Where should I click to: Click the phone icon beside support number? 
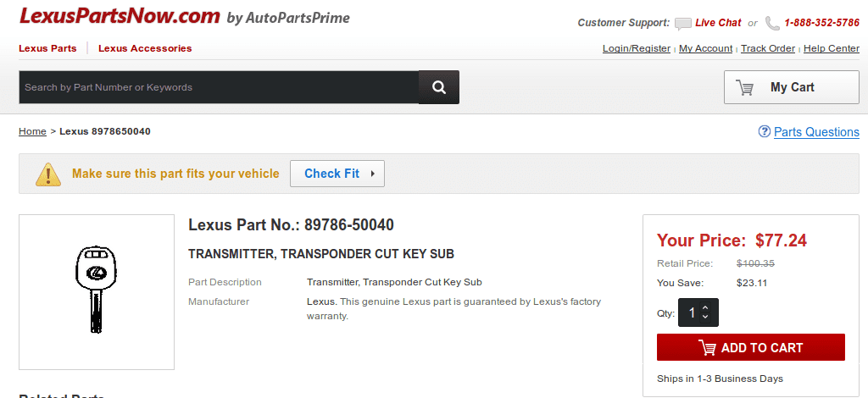pos(772,23)
